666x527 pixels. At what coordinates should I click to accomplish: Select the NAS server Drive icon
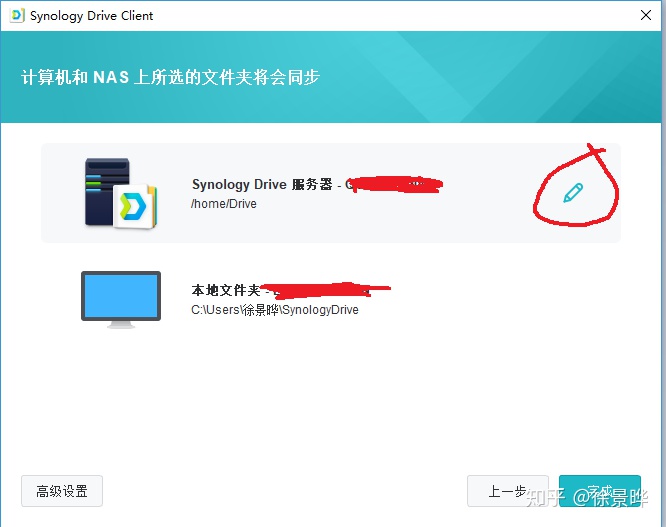[121, 193]
